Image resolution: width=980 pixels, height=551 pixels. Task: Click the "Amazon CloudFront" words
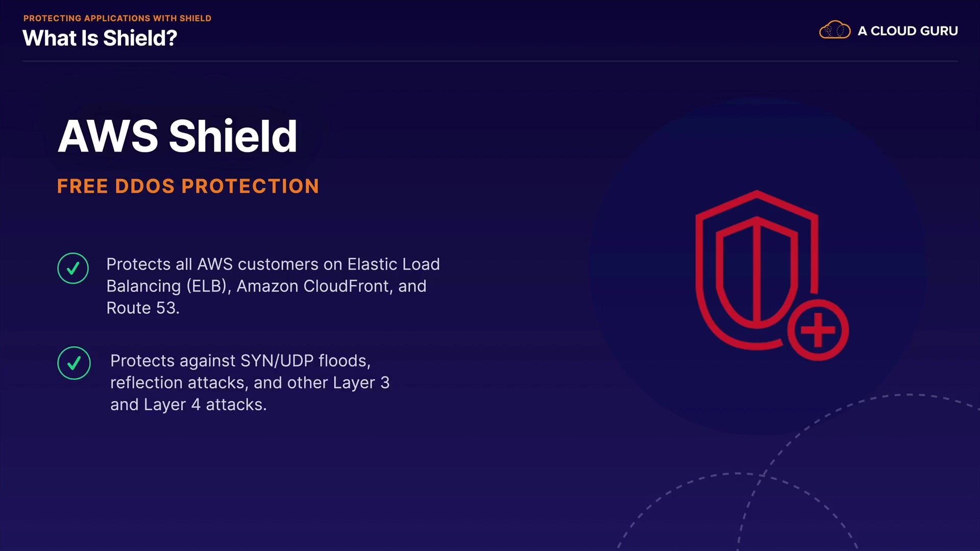click(x=313, y=286)
